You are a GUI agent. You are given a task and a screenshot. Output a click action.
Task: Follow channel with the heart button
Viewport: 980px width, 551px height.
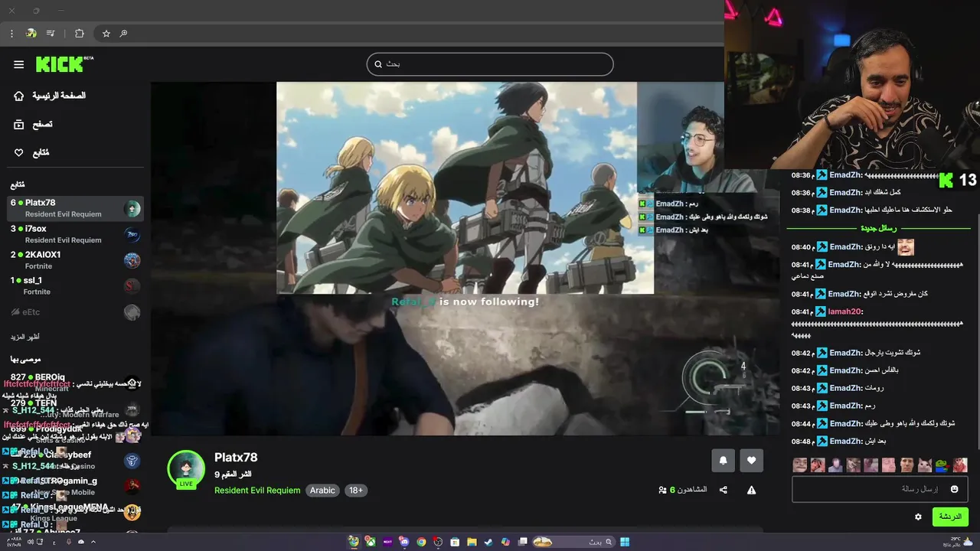(x=751, y=460)
